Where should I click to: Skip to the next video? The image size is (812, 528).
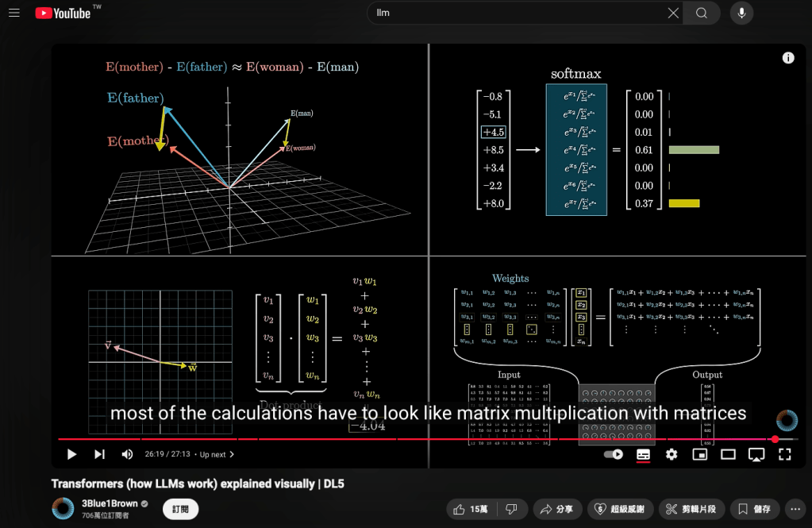99,454
